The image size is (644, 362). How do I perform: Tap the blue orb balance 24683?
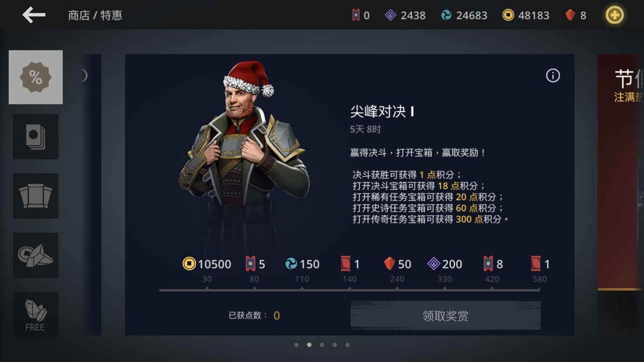click(x=464, y=15)
